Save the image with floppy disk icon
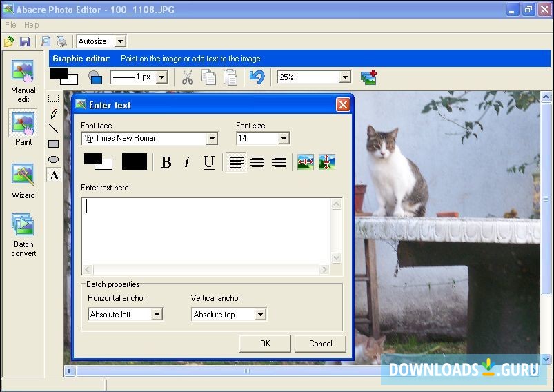554x392 pixels. tap(25, 41)
